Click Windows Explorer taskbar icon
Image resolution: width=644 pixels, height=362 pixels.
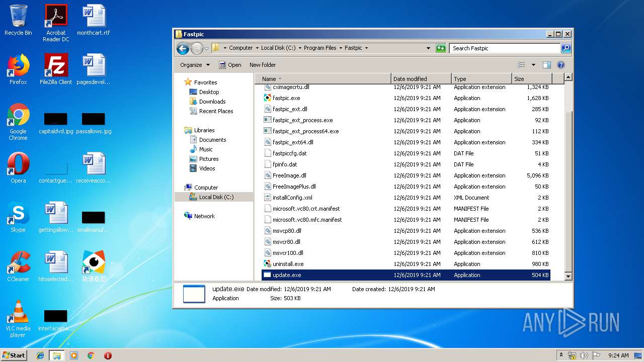(x=57, y=355)
